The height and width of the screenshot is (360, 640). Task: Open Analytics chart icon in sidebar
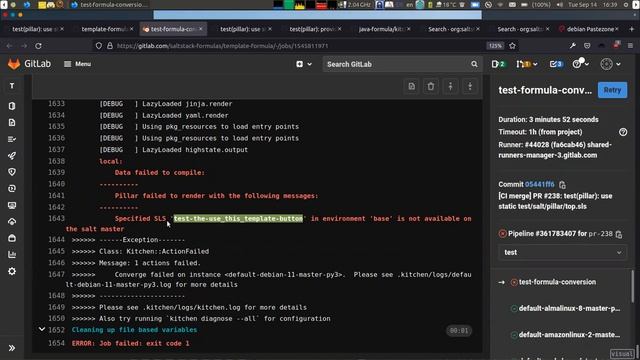click(x=12, y=255)
